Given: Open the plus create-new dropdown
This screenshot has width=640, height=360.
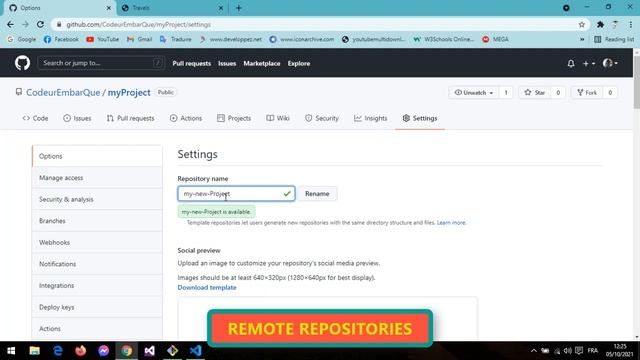Looking at the screenshot, I should [x=589, y=64].
